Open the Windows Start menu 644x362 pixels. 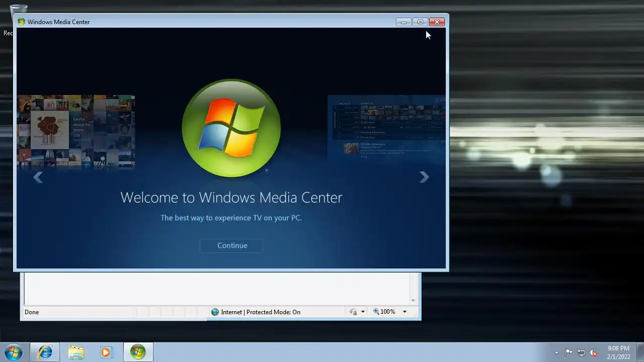(x=14, y=352)
